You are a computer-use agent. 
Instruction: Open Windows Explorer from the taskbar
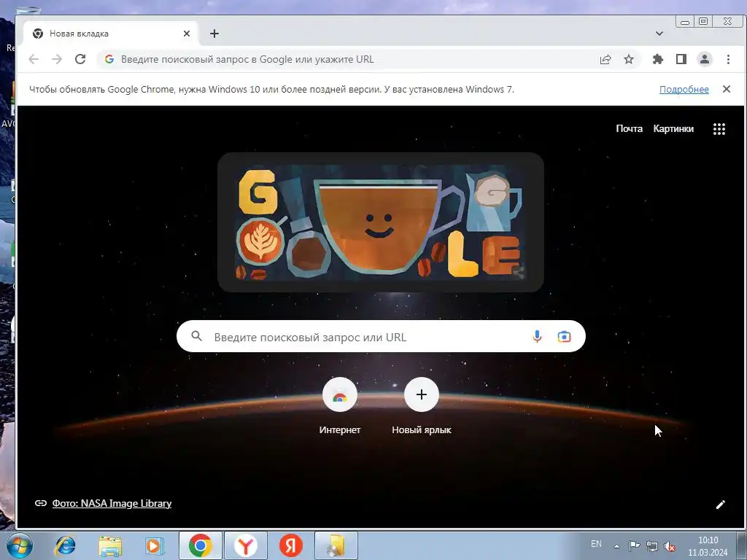click(x=110, y=545)
